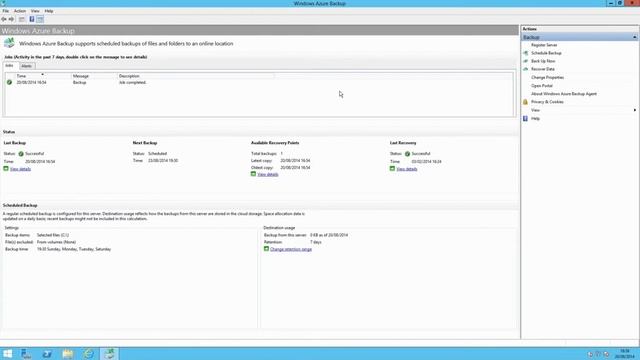Click Back Up Now action
Screen dimensions: 640x360
[543, 61]
